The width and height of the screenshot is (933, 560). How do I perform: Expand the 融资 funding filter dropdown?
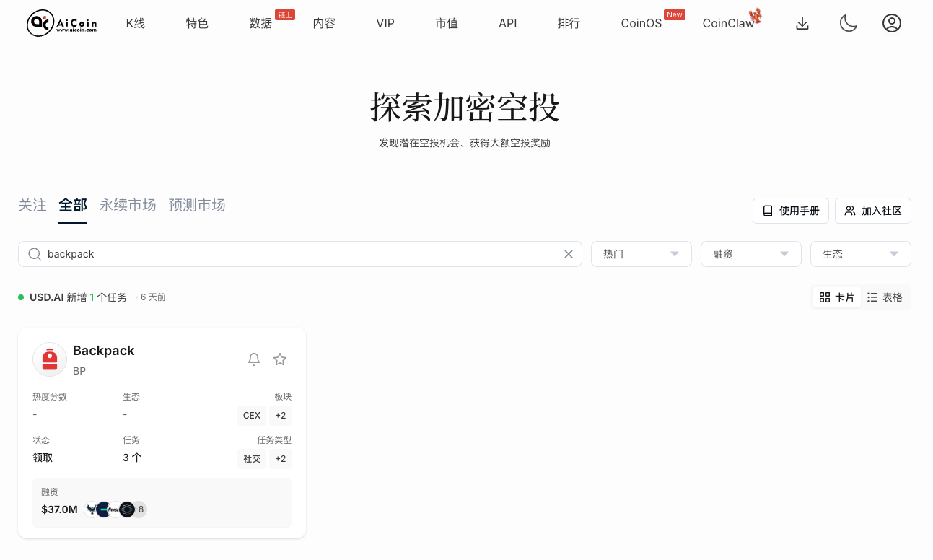(750, 254)
